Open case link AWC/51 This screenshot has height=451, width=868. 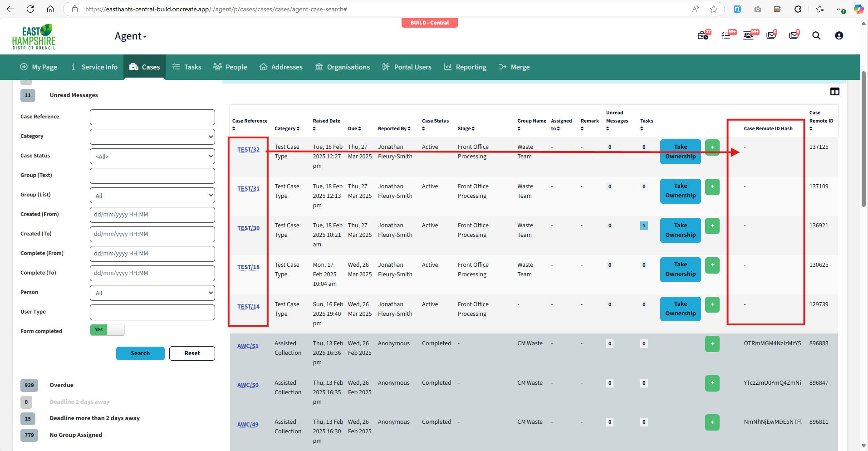click(x=248, y=346)
